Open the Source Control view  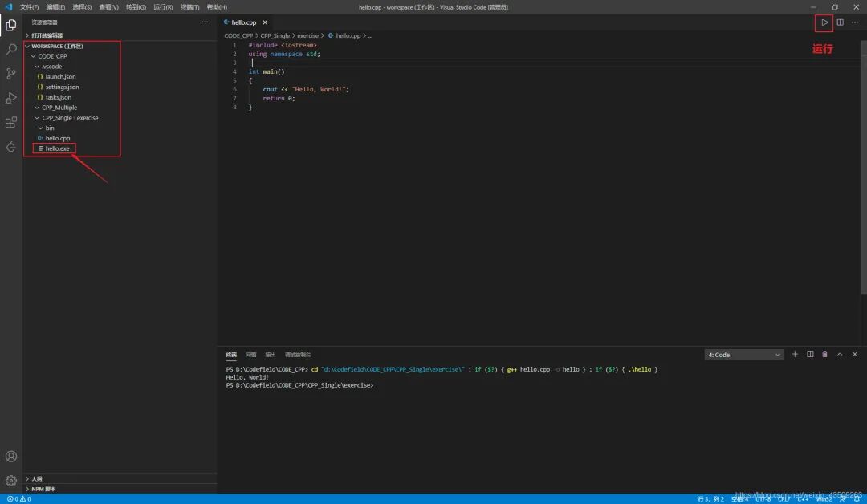tap(11, 74)
